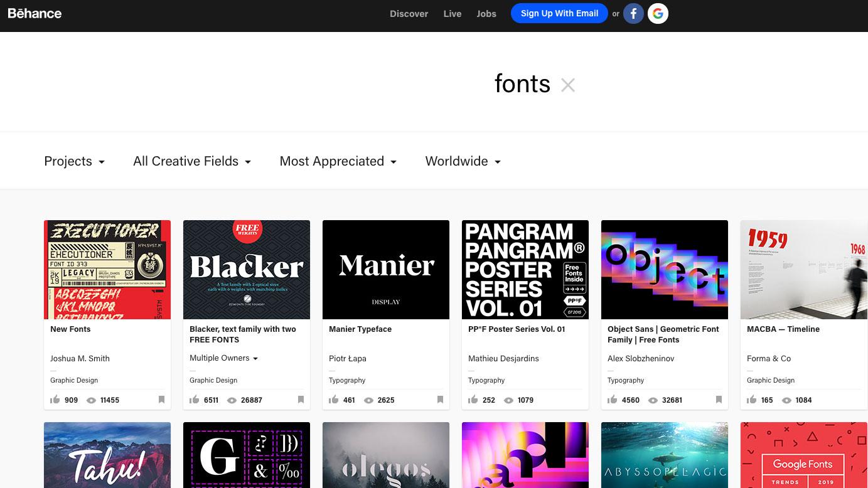Click thumbs-up icon on Blacker card
Screen dimensions: 868x488
pyautogui.click(x=195, y=400)
